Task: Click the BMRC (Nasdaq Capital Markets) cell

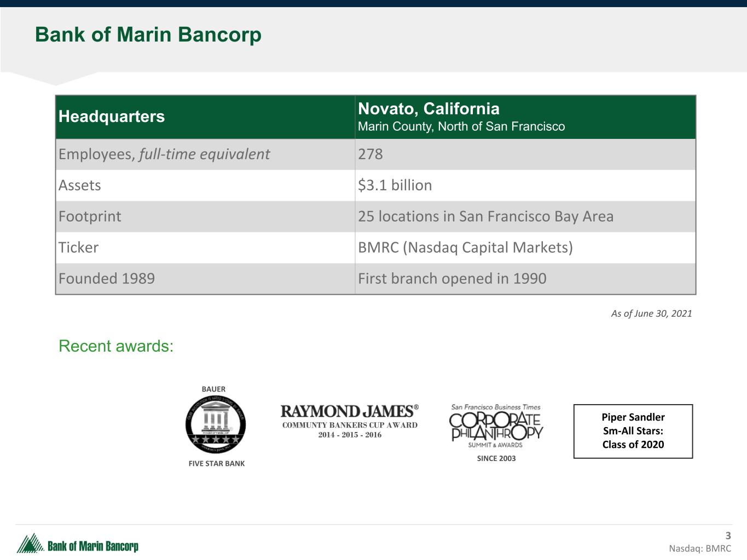Action: (x=465, y=248)
